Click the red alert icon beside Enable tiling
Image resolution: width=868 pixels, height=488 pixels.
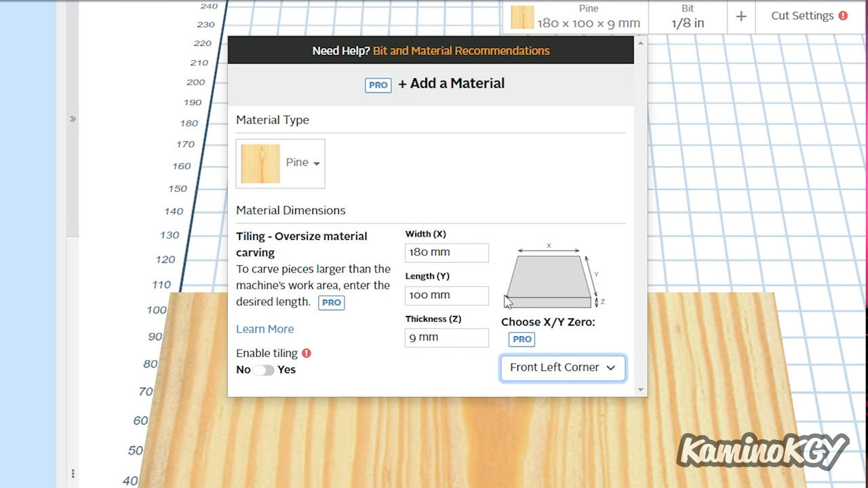pos(307,353)
